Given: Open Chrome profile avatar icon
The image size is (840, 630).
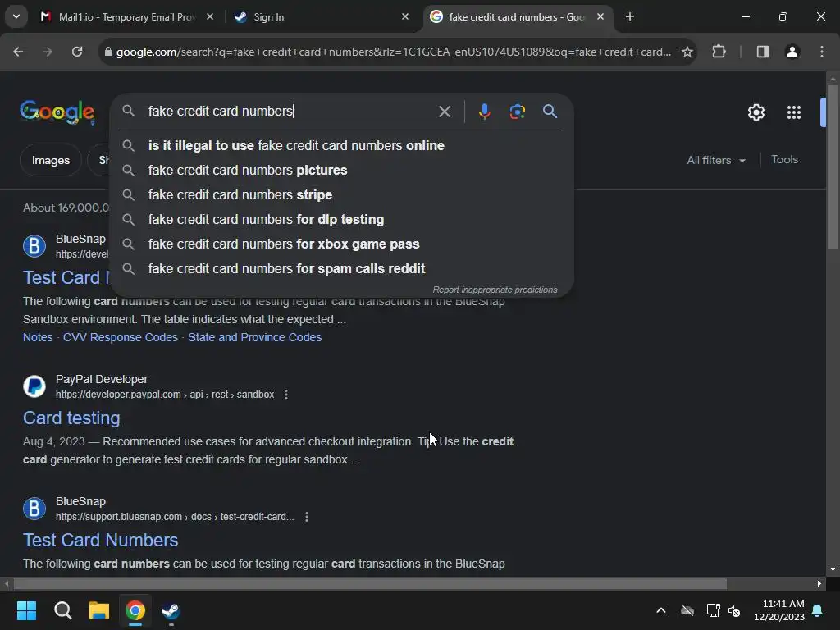Looking at the screenshot, I should 792,52.
